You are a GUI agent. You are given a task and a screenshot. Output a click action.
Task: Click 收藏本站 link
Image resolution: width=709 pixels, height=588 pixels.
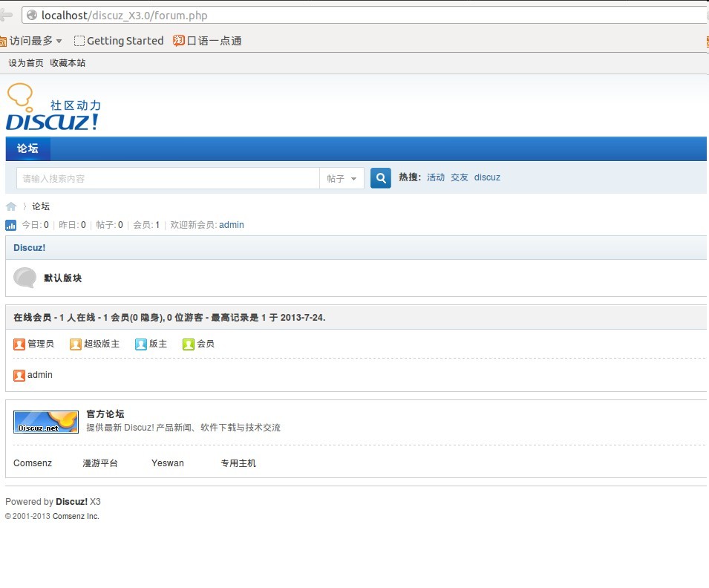(x=68, y=63)
